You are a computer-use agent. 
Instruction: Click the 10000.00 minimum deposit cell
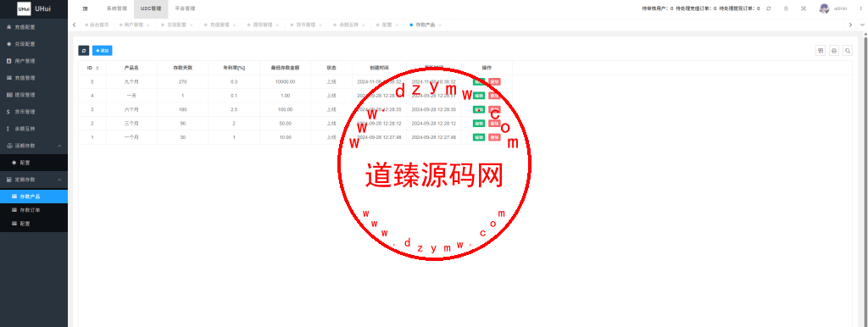285,82
